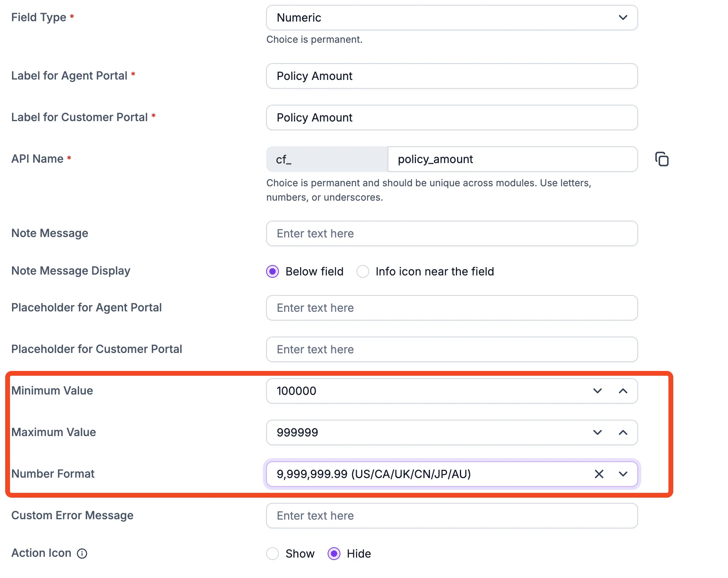Select the Below field radio option

(273, 272)
